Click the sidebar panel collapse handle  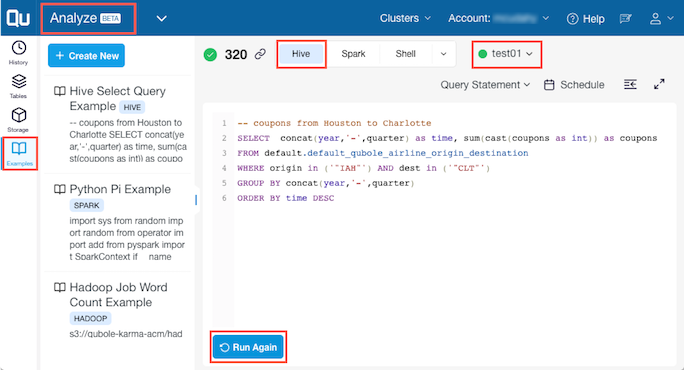(x=196, y=200)
